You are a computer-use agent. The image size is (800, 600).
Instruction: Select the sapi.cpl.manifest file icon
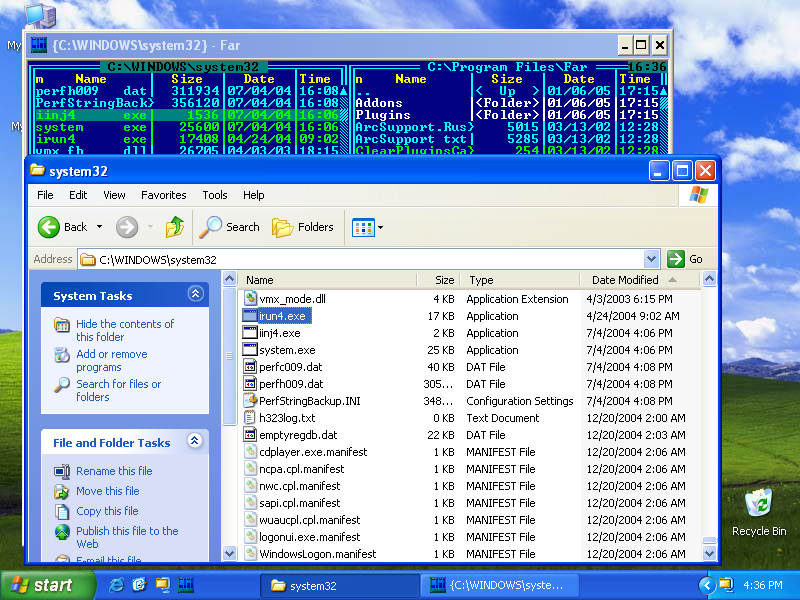coord(250,503)
